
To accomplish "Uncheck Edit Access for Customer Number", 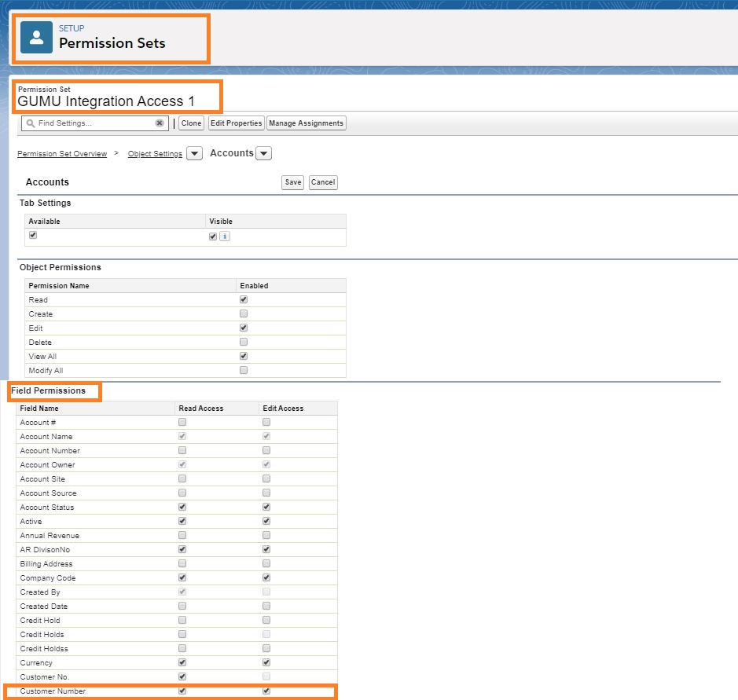I will [x=266, y=691].
